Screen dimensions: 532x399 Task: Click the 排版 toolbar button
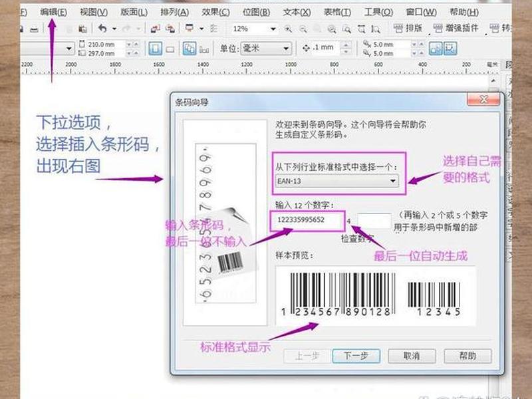(408, 28)
